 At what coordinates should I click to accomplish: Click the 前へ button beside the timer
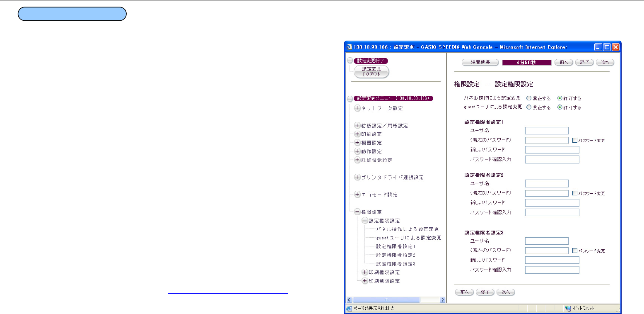point(563,62)
